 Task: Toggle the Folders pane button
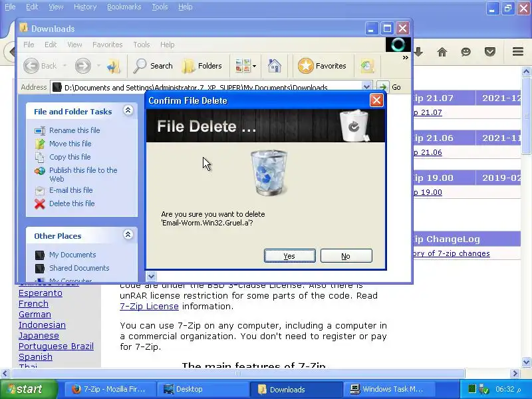[202, 65]
